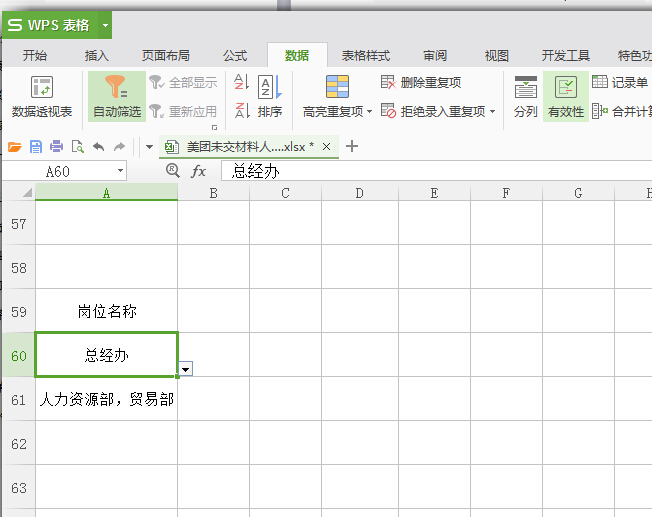Click the formula bar showing 总经办
Screen dimensions: 652x517
click(436, 171)
